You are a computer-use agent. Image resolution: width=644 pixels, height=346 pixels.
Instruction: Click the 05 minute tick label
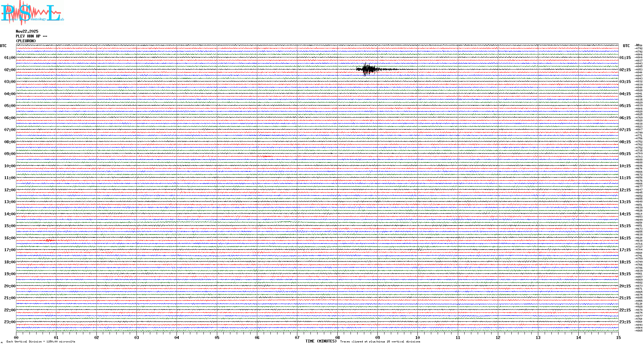click(x=217, y=338)
